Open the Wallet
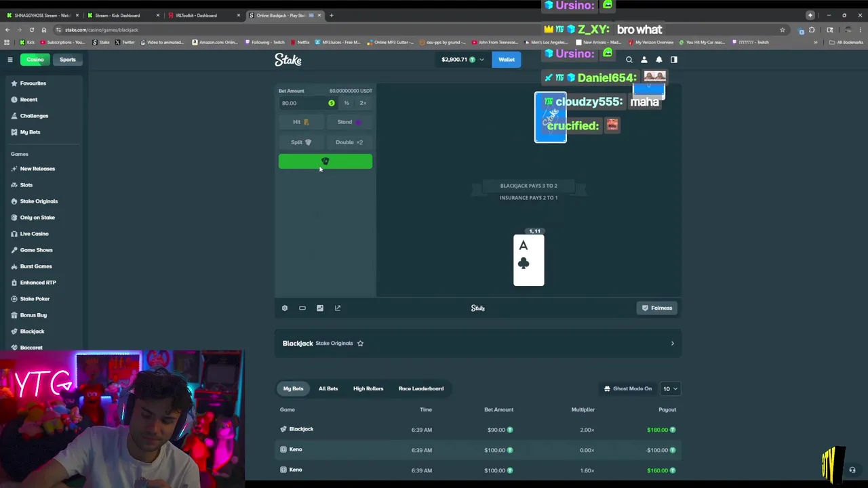868x488 pixels. (507, 60)
